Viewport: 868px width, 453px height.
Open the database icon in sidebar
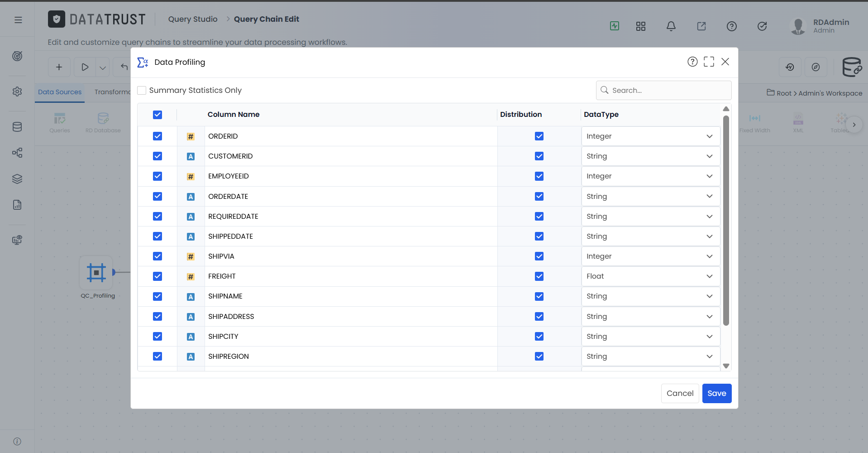click(17, 127)
